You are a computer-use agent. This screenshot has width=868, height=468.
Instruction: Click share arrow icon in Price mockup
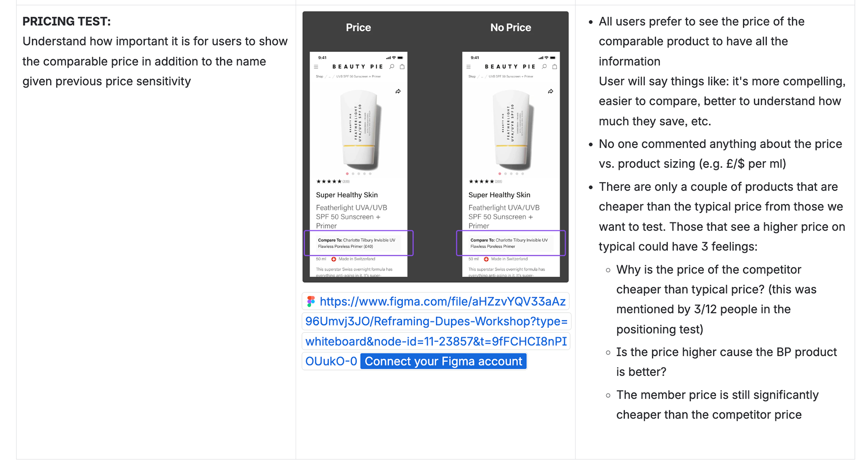click(x=398, y=92)
